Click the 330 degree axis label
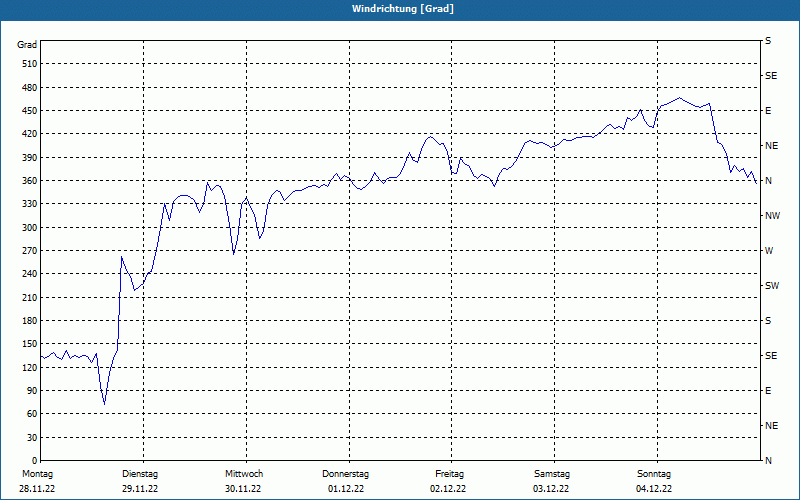The image size is (800, 500). [30, 204]
